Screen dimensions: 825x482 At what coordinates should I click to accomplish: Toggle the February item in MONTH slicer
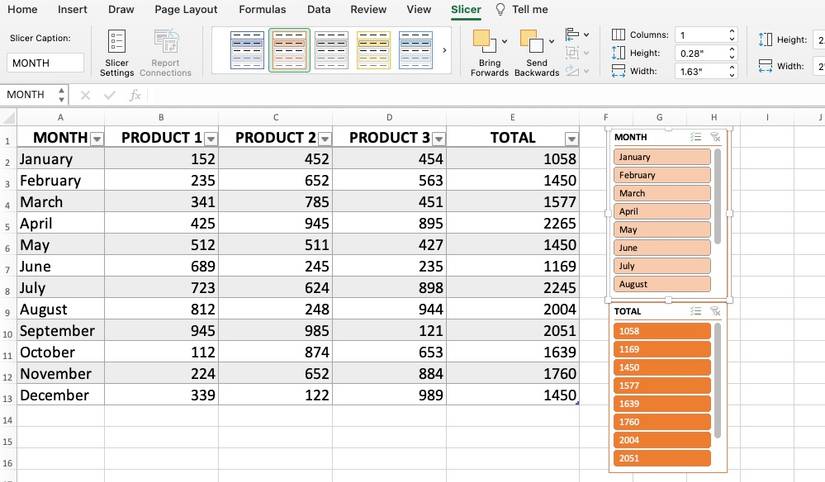pos(662,175)
